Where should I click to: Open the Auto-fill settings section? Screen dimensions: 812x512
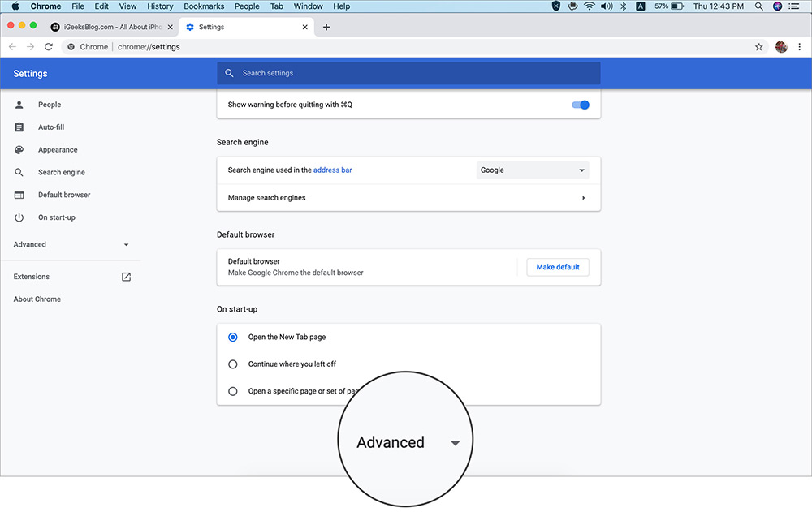(x=50, y=127)
